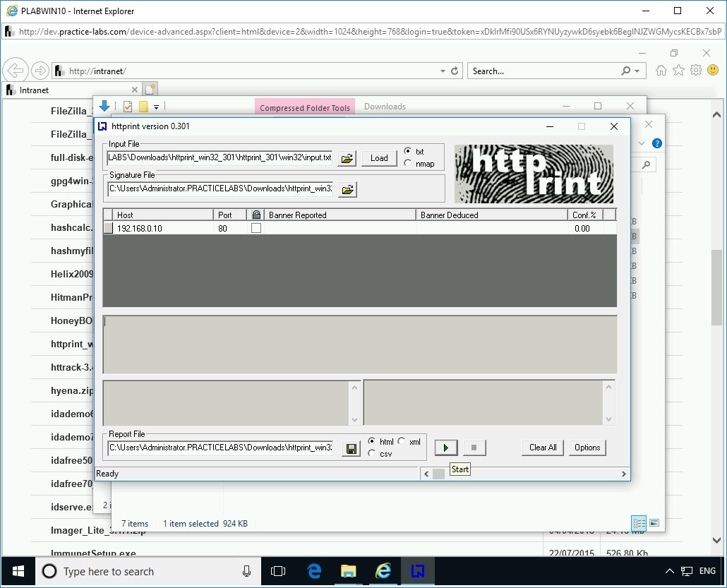
Task: Switch report output to csv format
Action: (x=372, y=452)
